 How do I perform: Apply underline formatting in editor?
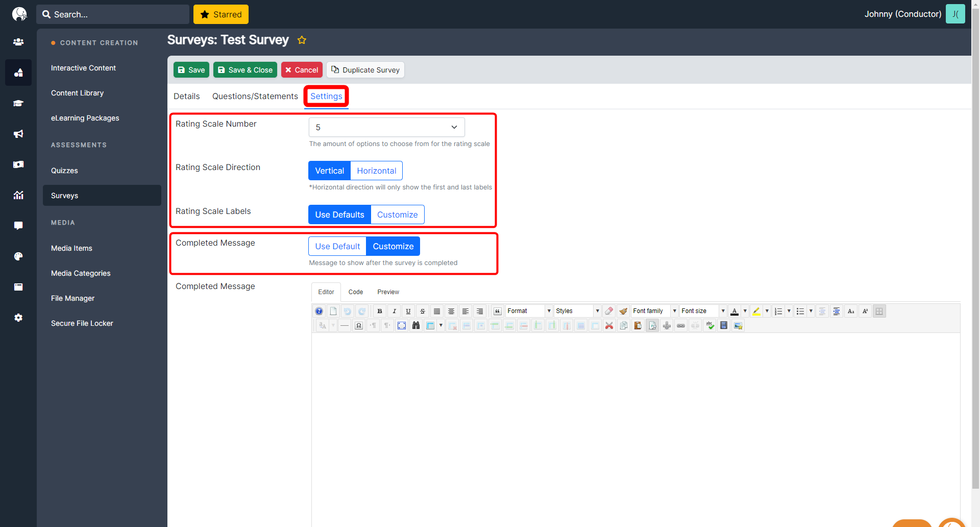[x=408, y=311]
